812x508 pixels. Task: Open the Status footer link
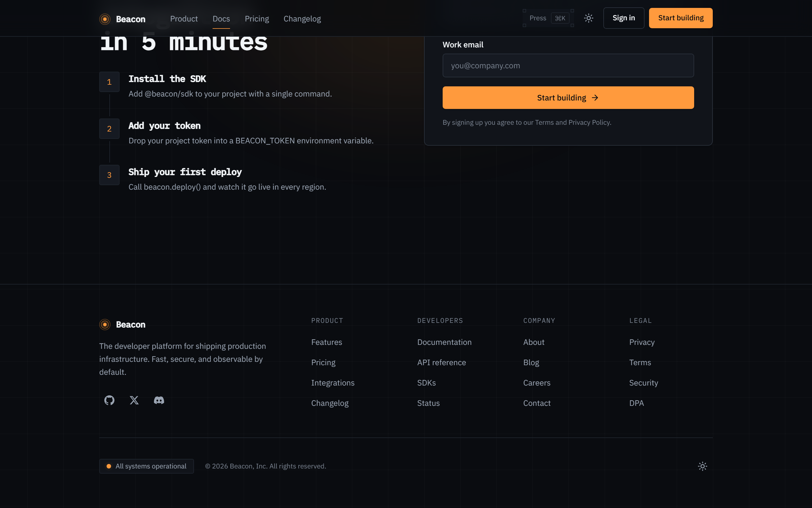[428, 403]
